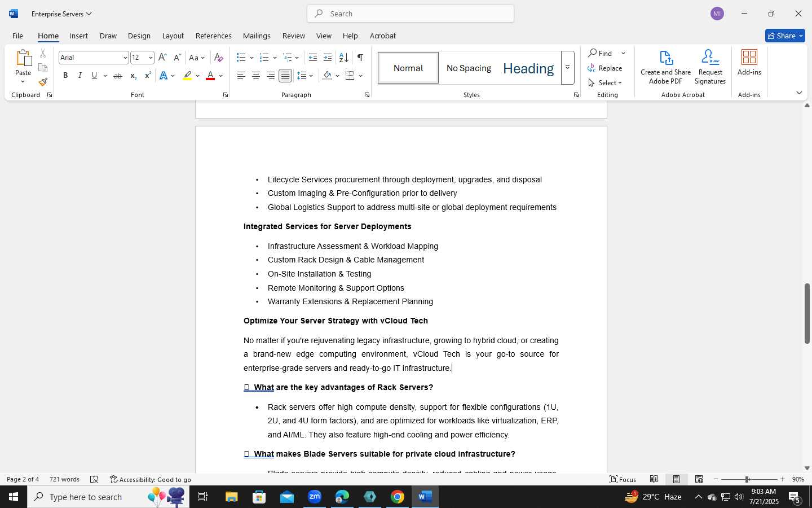The width and height of the screenshot is (812, 508).
Task: Open the File tab
Action: click(x=17, y=36)
